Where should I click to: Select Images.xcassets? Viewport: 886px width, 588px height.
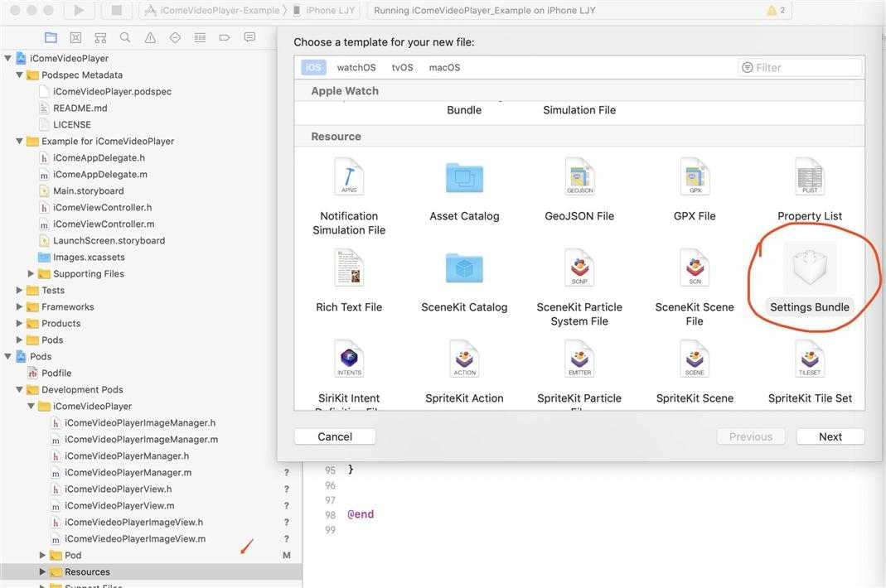coord(89,257)
